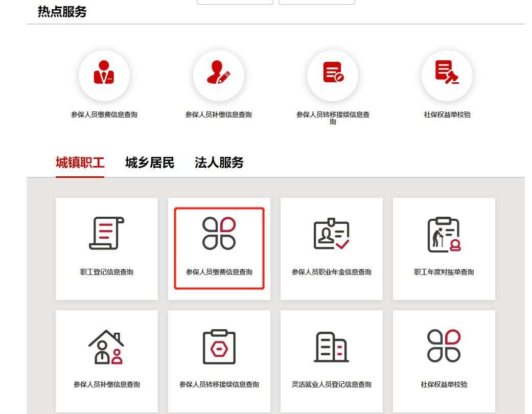Open 社保权益单校验 circle icon in 热点服务
This screenshot has width=532, height=414.
point(447,76)
